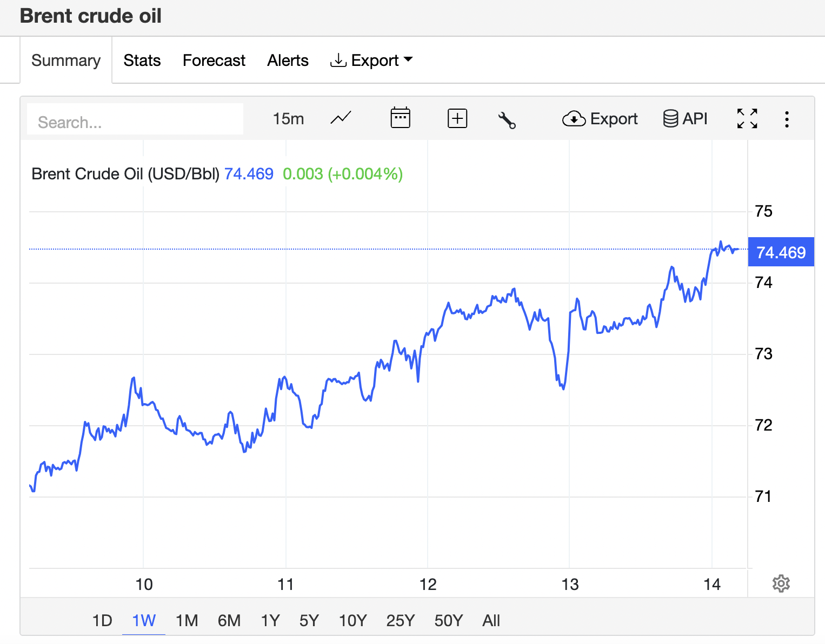This screenshot has height=644, width=825.
Task: Click the date 10 axis label
Action: (x=144, y=585)
